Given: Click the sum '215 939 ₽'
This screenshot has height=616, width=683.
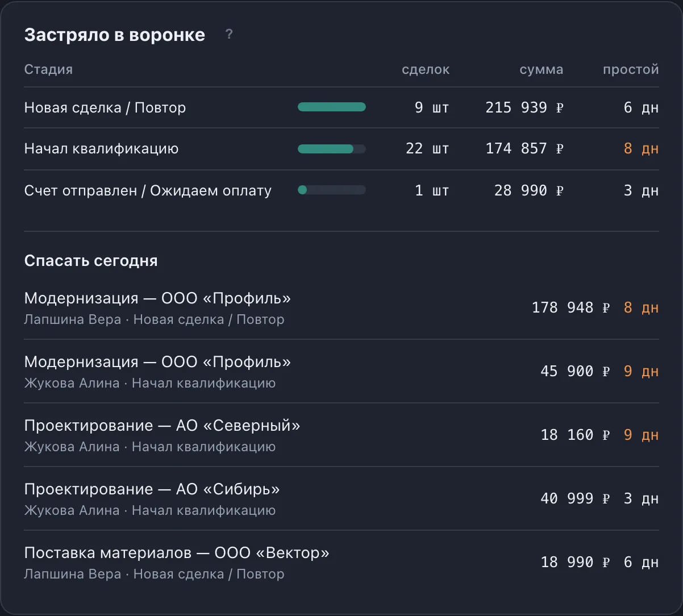Looking at the screenshot, I should (x=524, y=107).
